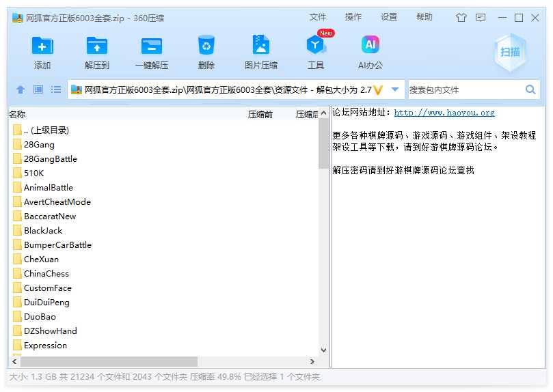
Task: Click the search magnifier icon
Action: tap(530, 89)
